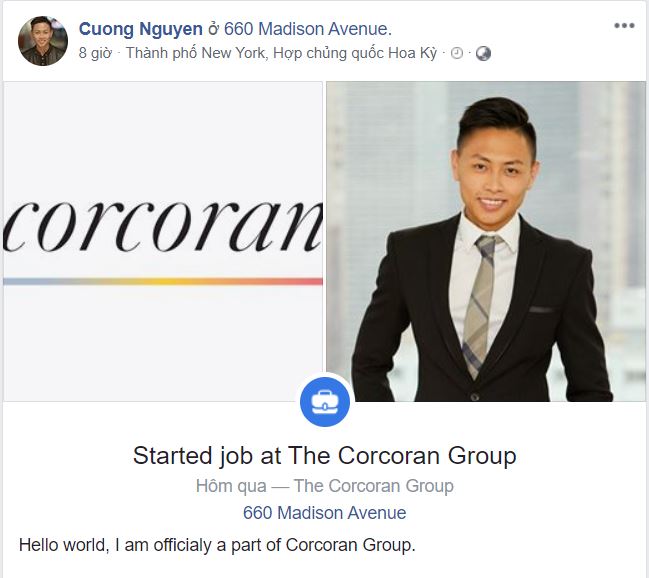649x578 pixels.
Task: Open the three-dot post options menu
Action: [624, 26]
